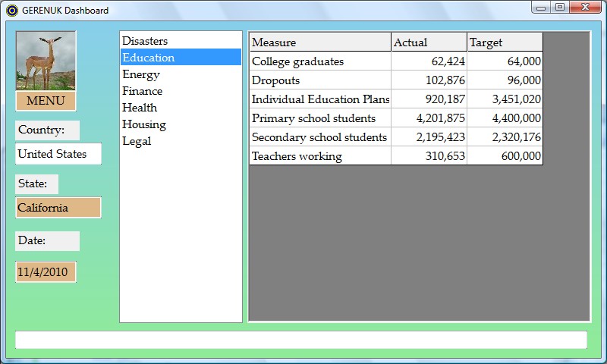Choose Energy from the category list
607x364 pixels.
click(x=141, y=74)
